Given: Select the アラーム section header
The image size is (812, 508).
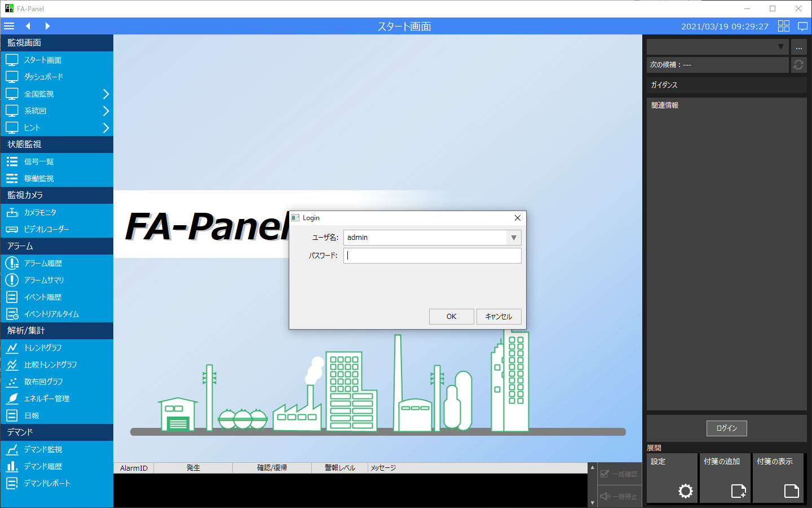Looking at the screenshot, I should 57,246.
